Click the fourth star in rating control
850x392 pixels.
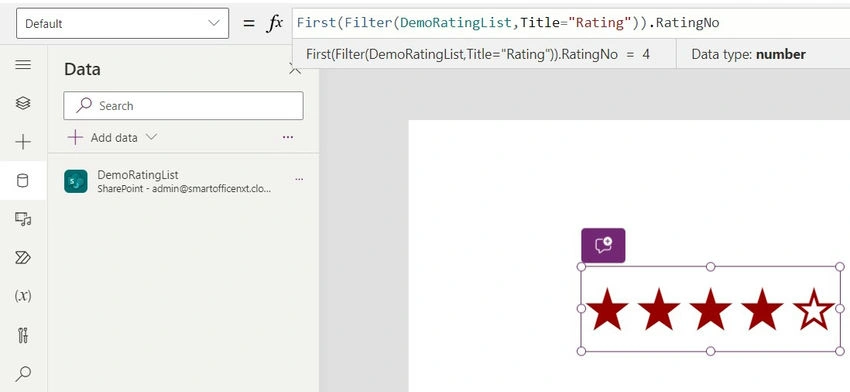pyautogui.click(x=762, y=309)
